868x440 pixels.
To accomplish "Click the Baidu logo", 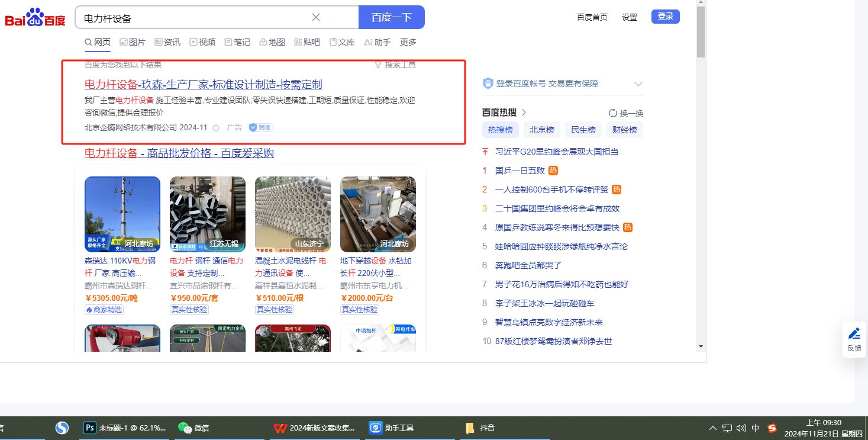I will [x=36, y=18].
